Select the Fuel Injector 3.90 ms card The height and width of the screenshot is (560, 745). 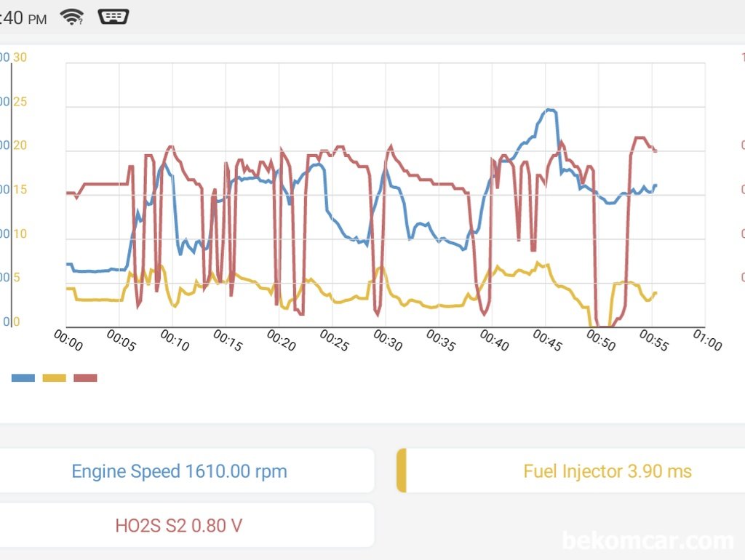pyautogui.click(x=570, y=471)
